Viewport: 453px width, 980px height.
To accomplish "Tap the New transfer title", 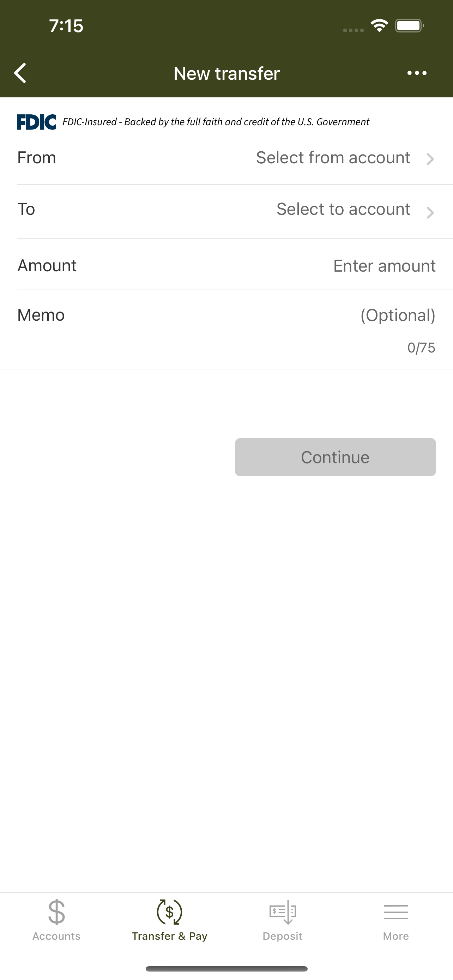I will pyautogui.click(x=227, y=73).
